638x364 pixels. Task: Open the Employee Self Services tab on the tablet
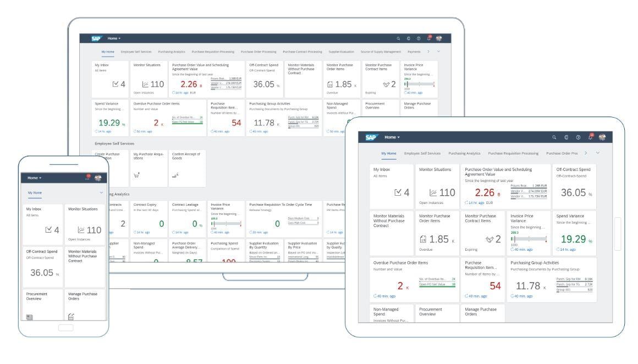click(422, 153)
